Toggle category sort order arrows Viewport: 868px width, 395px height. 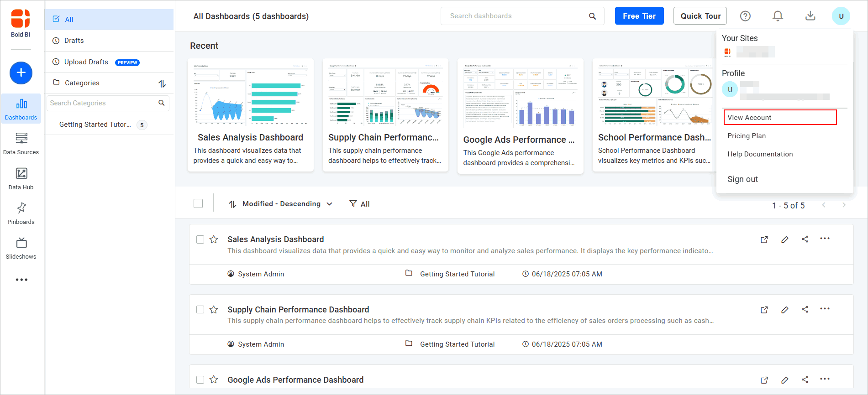click(162, 83)
